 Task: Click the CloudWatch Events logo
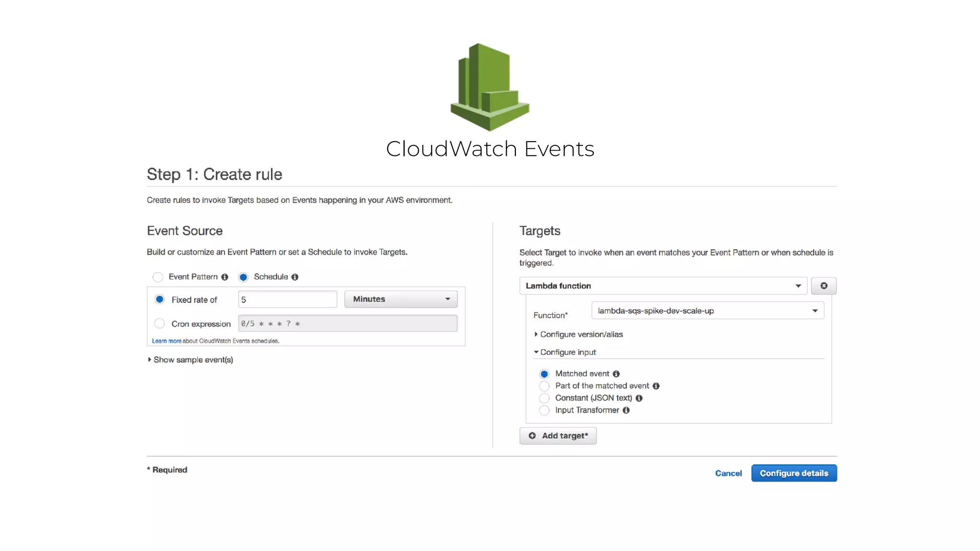tap(490, 87)
